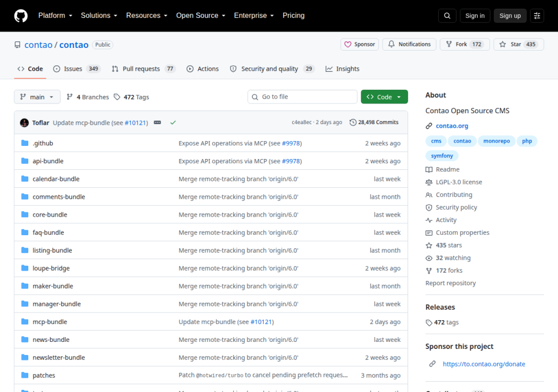Click the Sign up button
This screenshot has width=558, height=392.
coord(510,16)
